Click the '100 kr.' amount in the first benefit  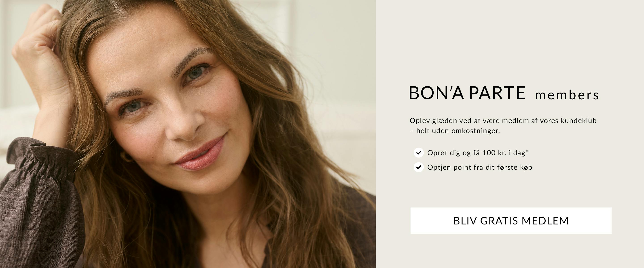(494, 153)
